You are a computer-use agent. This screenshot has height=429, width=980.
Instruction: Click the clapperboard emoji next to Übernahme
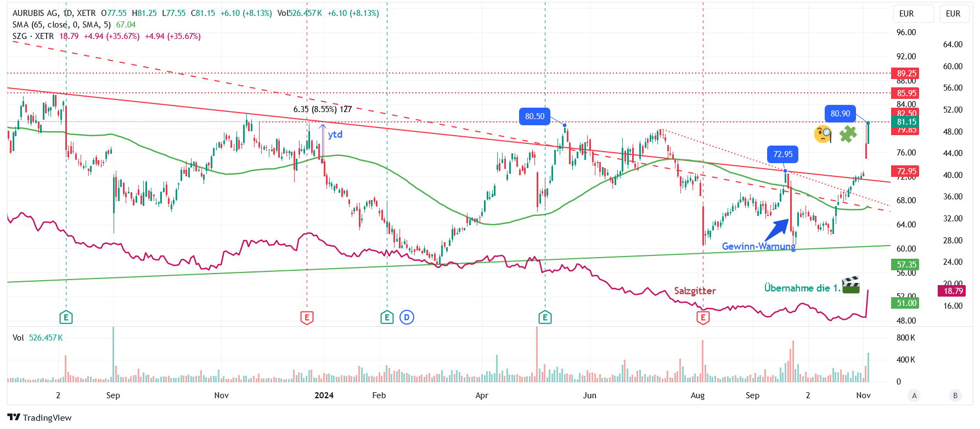[851, 285]
